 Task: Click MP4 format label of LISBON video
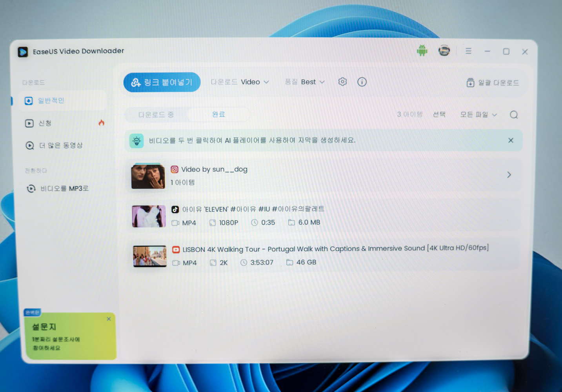190,263
